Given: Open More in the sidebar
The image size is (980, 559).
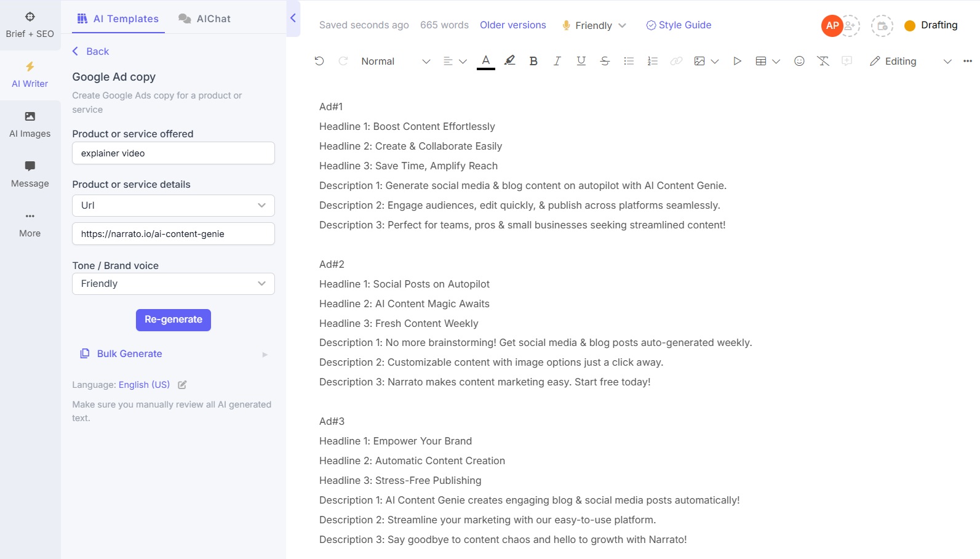Looking at the screenshot, I should click(x=30, y=225).
